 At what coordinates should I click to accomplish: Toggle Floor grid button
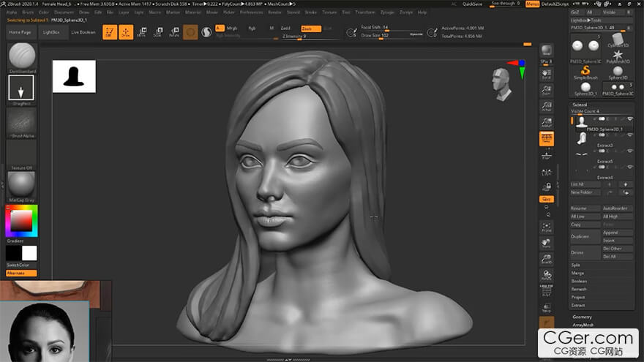coord(546,156)
